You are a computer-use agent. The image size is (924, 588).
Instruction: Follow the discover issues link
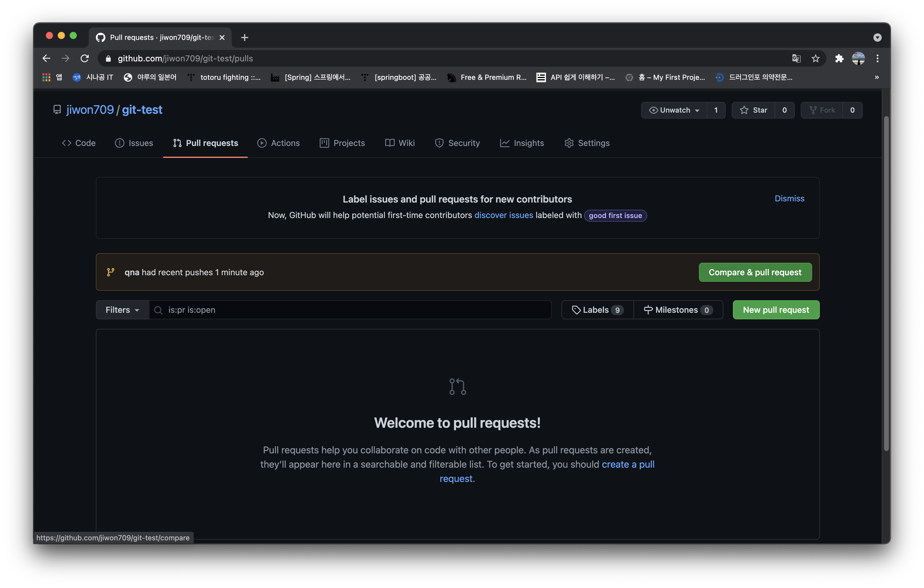pyautogui.click(x=504, y=215)
